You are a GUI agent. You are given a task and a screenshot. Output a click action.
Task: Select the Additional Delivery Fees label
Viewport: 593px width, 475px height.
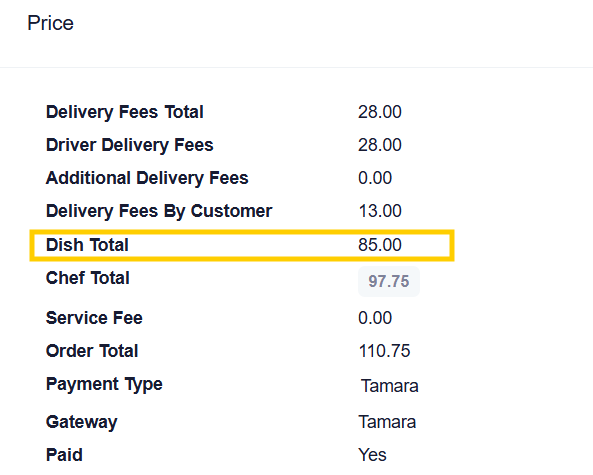click(147, 178)
